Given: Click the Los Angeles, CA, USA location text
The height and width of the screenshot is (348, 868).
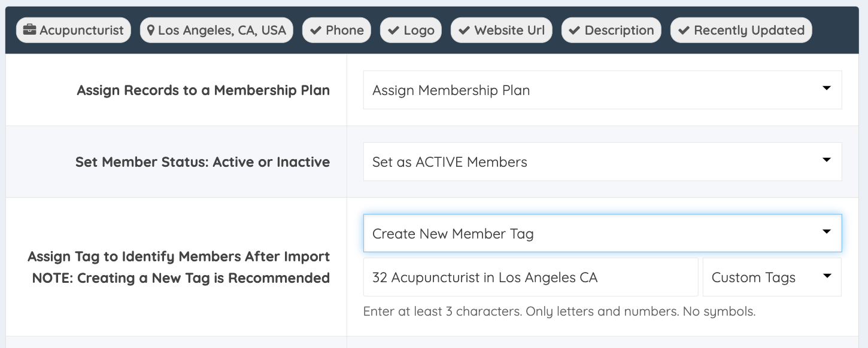Looking at the screenshot, I should [222, 30].
